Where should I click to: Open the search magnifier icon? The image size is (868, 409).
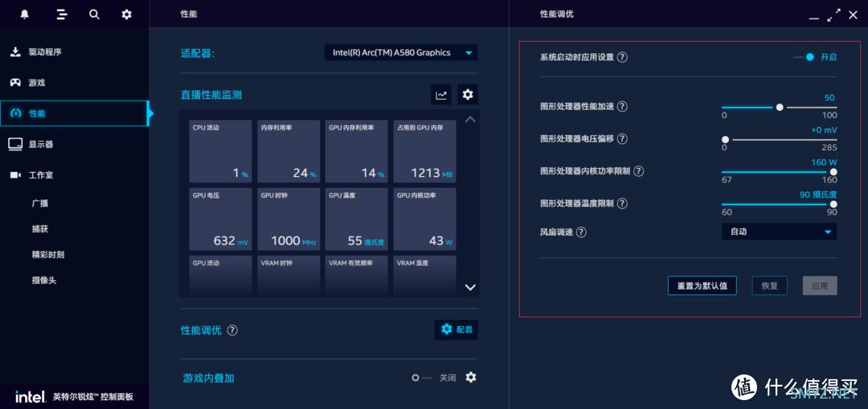pyautogui.click(x=94, y=14)
